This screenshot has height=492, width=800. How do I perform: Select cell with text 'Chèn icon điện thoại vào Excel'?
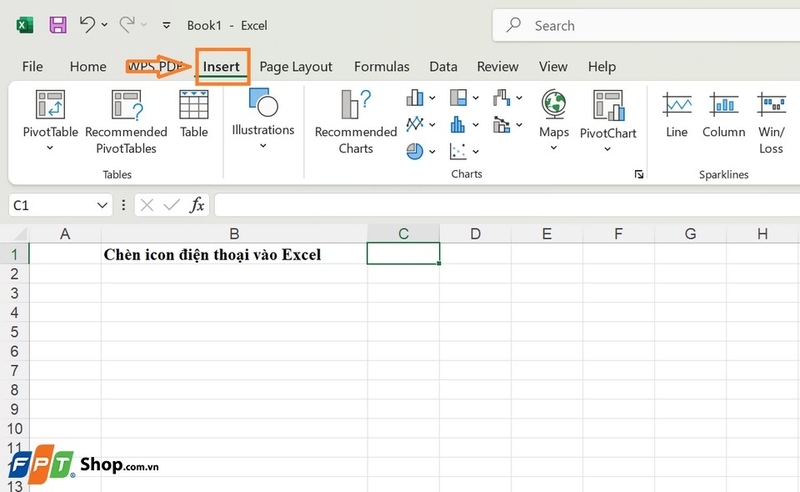234,254
